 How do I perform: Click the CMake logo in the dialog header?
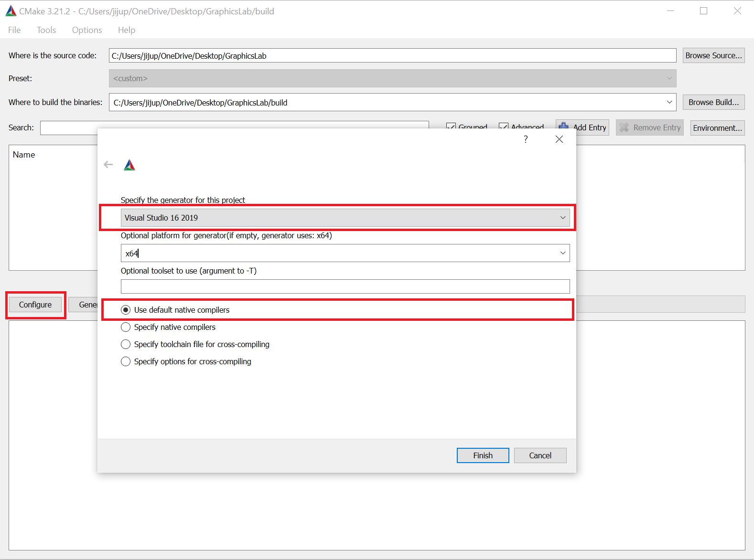(129, 165)
